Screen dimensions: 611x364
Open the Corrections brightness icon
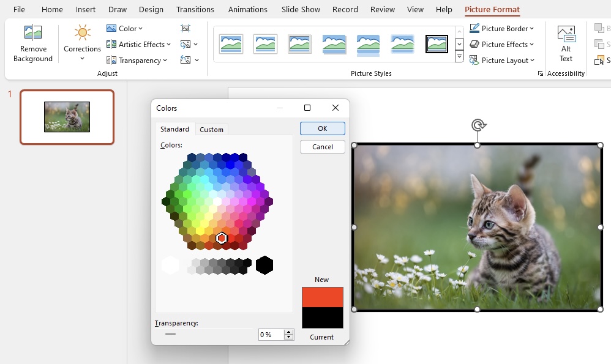(x=82, y=32)
